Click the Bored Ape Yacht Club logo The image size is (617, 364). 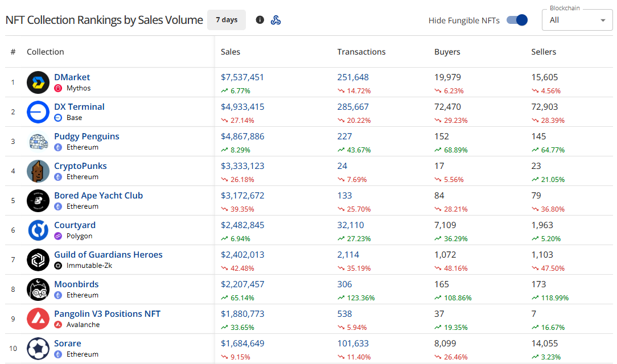38,201
